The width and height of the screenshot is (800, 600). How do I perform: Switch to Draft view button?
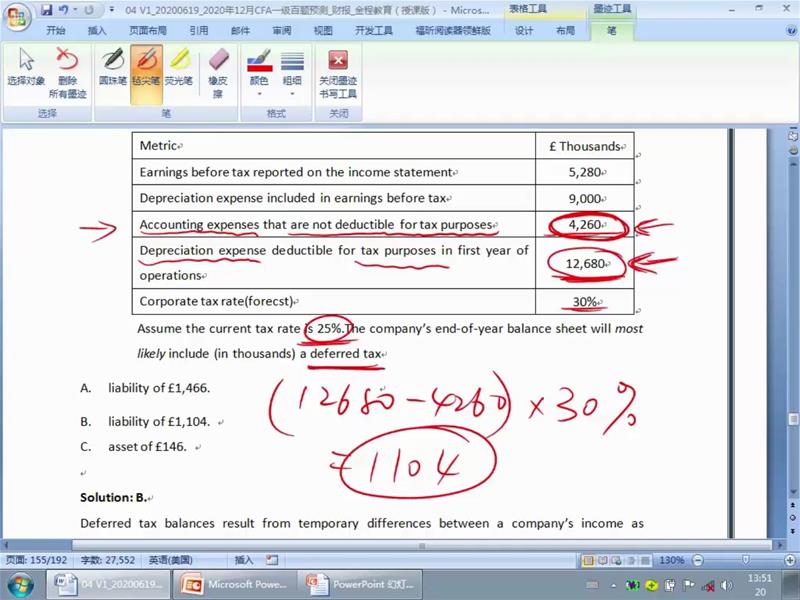click(x=645, y=560)
